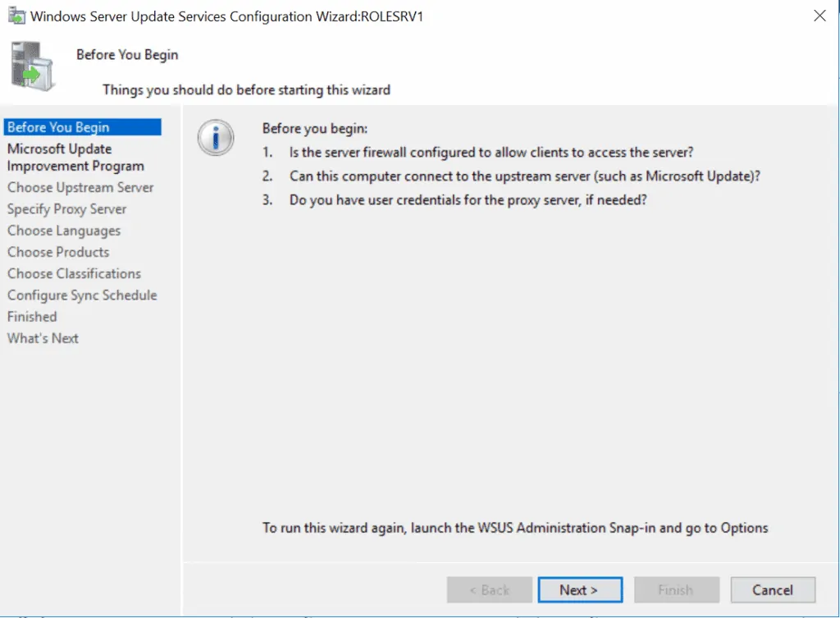This screenshot has width=840, height=618.
Task: Open Choose Products in the sidebar
Action: point(57,252)
